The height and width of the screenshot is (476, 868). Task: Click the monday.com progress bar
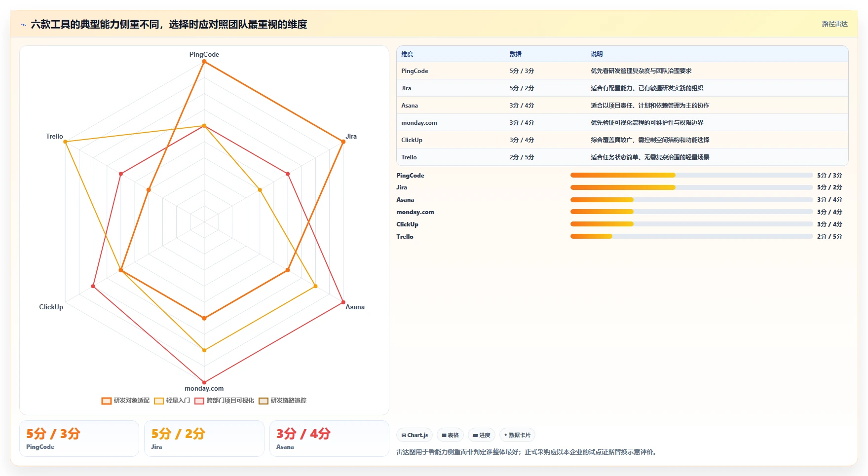tap(691, 212)
